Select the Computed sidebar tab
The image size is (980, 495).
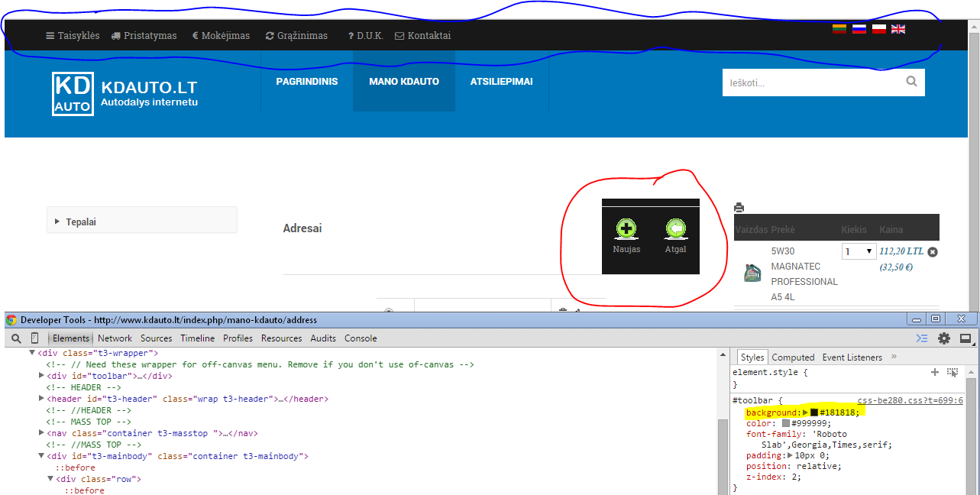793,357
